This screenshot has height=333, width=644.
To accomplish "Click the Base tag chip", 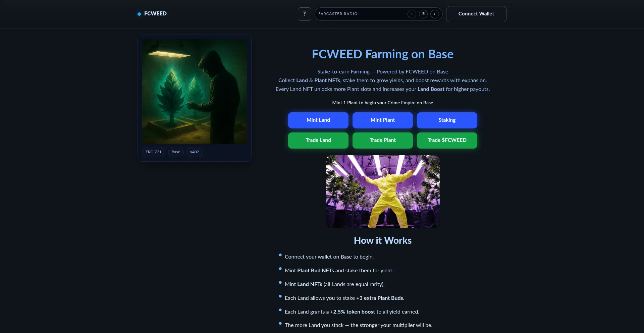I will (x=176, y=152).
